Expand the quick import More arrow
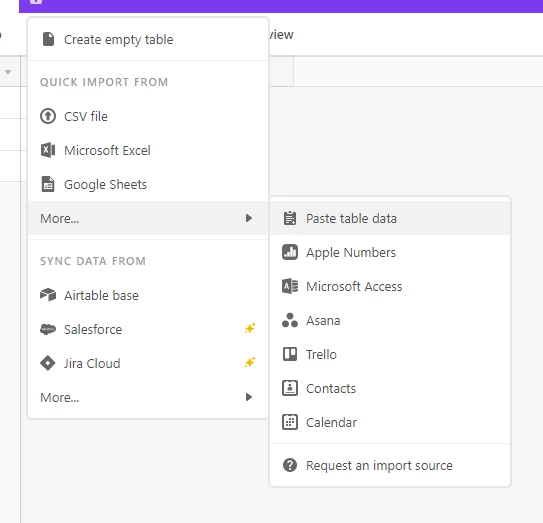 click(249, 218)
